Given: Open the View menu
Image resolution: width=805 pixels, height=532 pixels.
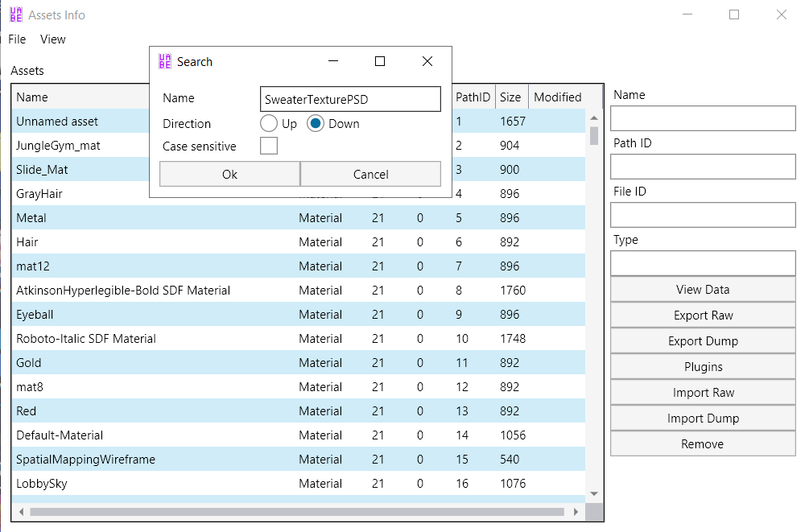Looking at the screenshot, I should (53, 39).
